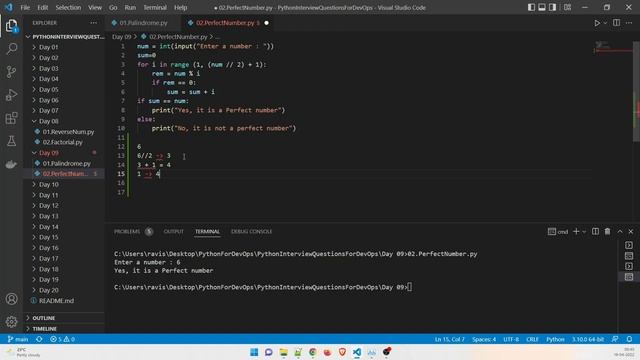
Task: Select the cmd terminal label
Action: coord(558,231)
